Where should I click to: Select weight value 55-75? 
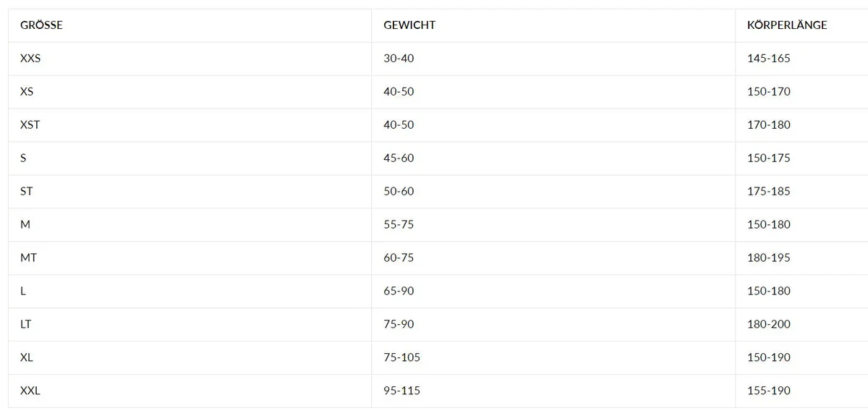pos(399,225)
